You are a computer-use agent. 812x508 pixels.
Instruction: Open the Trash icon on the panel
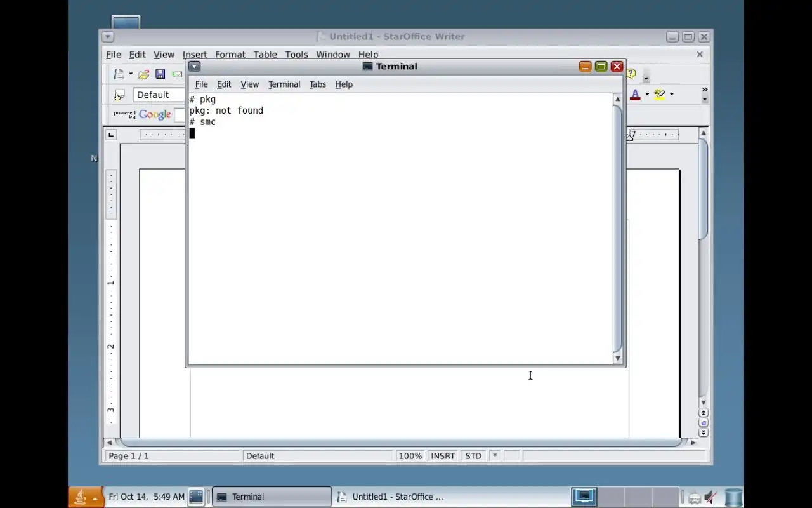coord(733,497)
